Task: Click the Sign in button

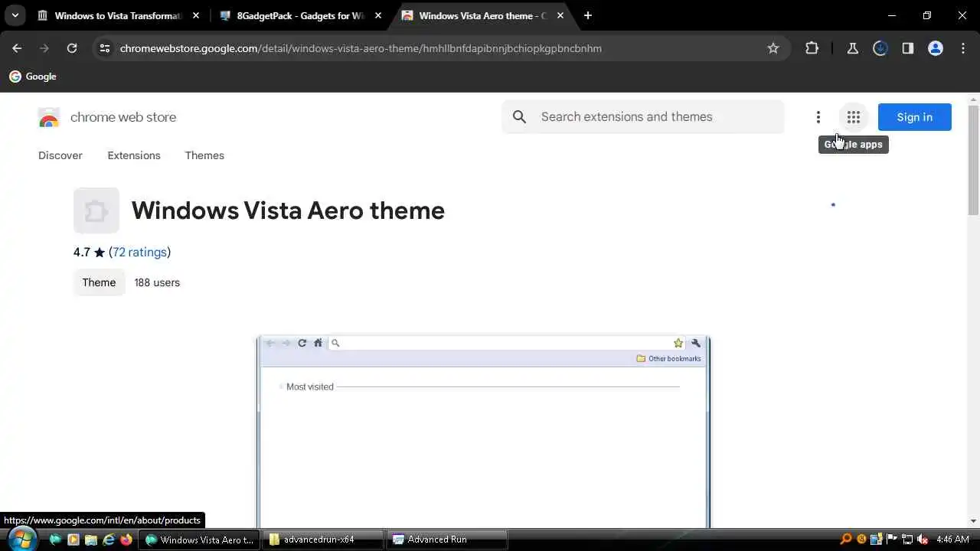Action: point(915,117)
